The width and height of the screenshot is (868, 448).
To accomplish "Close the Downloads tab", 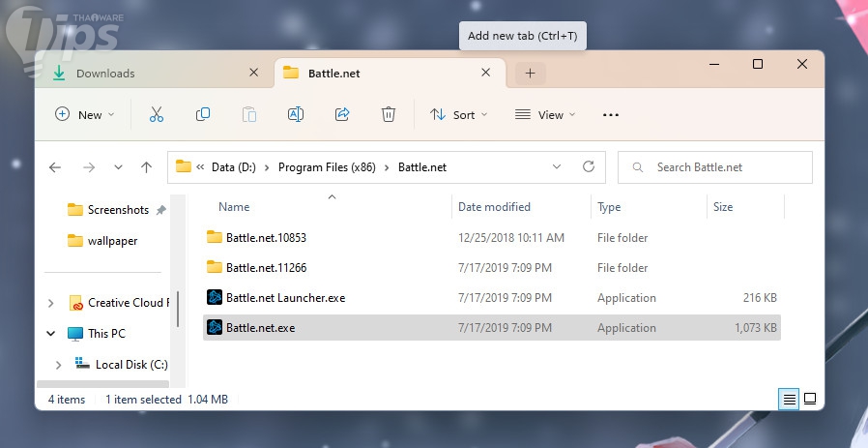I will click(x=253, y=72).
